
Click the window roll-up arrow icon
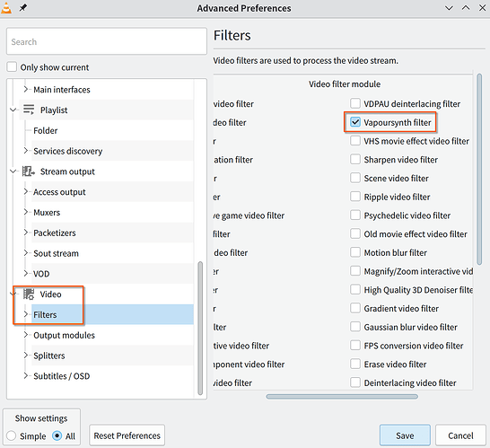pyautogui.click(x=466, y=8)
